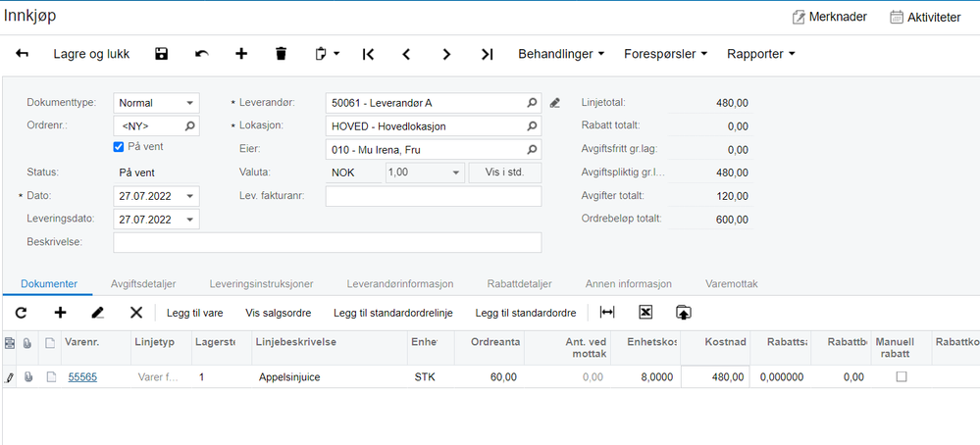
Task: Click Vis salgsordre button
Action: pyautogui.click(x=279, y=313)
